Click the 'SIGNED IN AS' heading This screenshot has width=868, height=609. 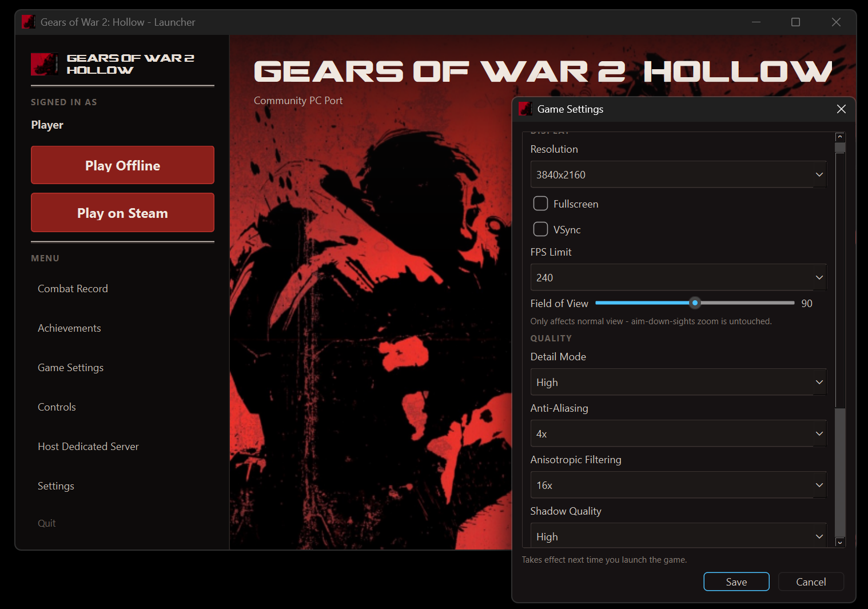pyautogui.click(x=64, y=102)
